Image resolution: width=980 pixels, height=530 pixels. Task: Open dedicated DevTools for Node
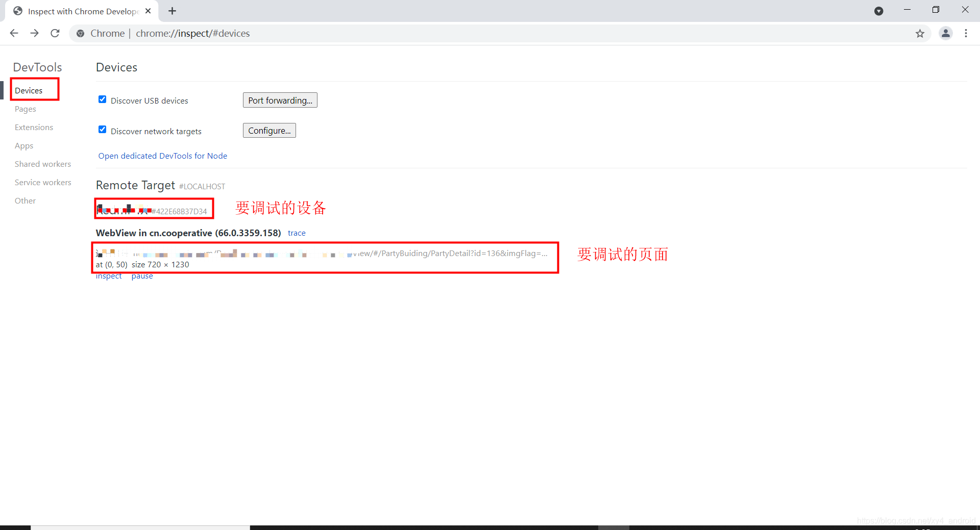(162, 156)
